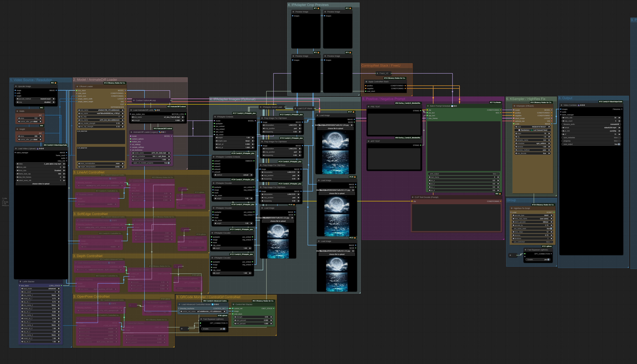Click the Efficient Loader collapse square icon
Viewport: 637px width, 364px height.
pos(77,86)
